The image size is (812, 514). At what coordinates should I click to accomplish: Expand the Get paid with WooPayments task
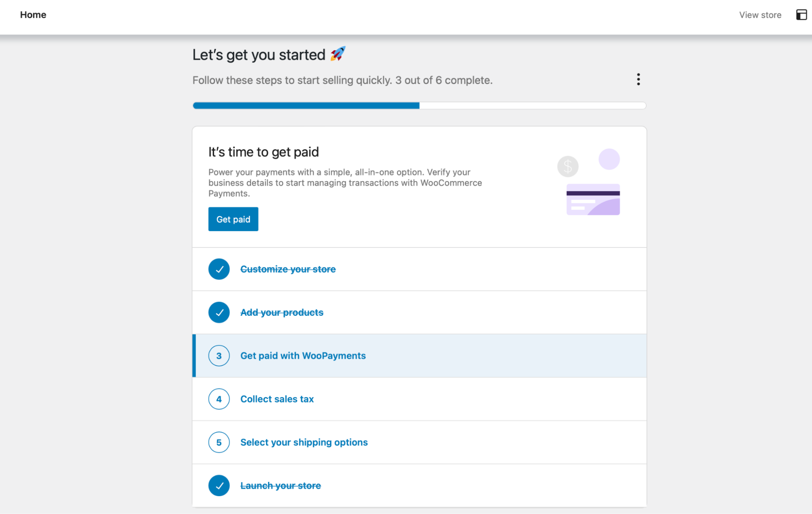click(419, 356)
